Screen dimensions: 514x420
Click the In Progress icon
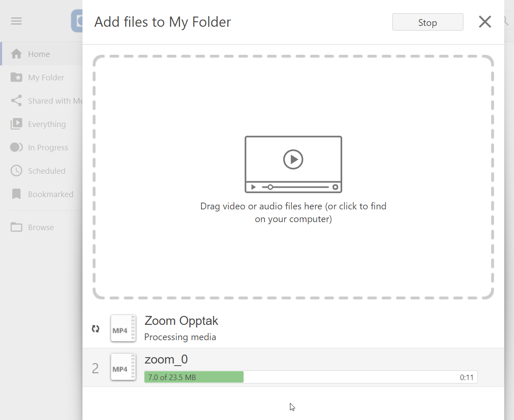pyautogui.click(x=17, y=147)
